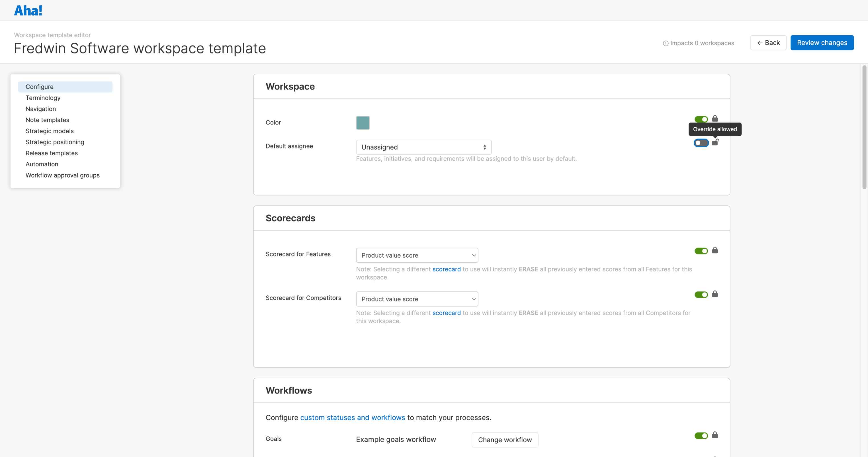Open the Scorecard for Features dropdown
868x457 pixels.
click(417, 255)
